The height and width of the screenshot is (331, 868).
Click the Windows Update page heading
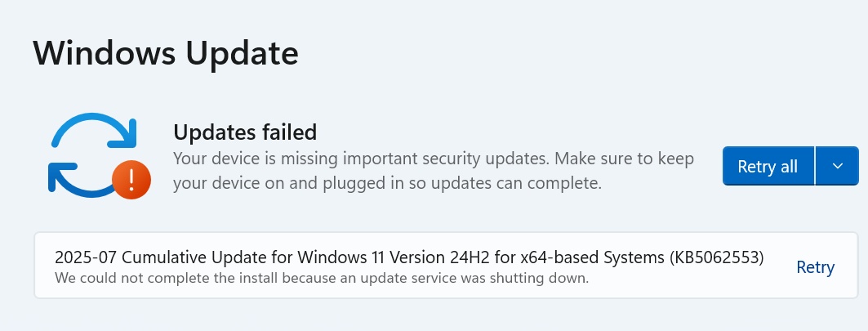point(166,54)
